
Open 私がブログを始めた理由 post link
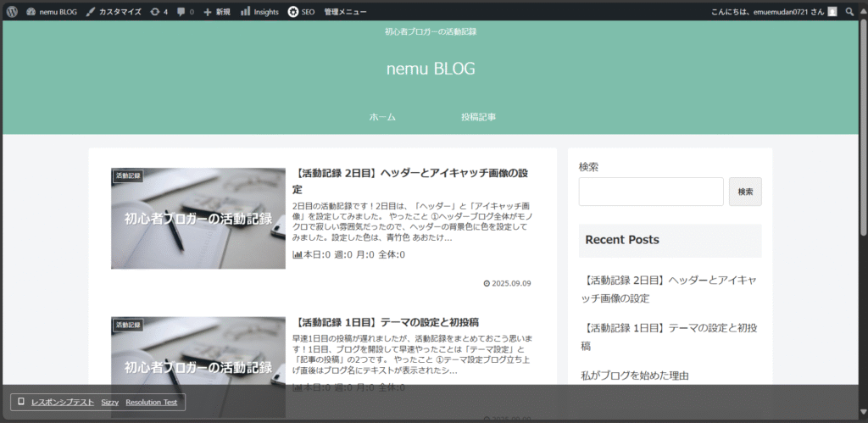click(635, 376)
